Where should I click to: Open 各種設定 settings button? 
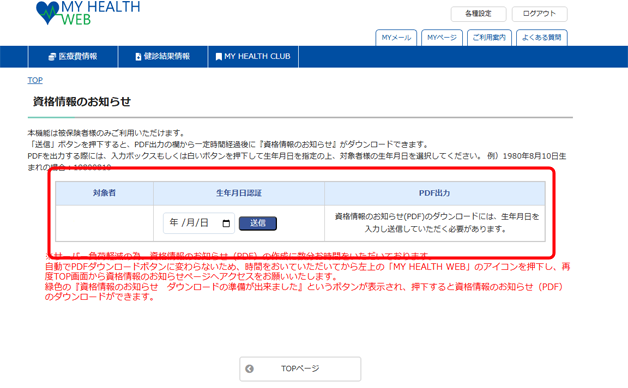tap(478, 14)
